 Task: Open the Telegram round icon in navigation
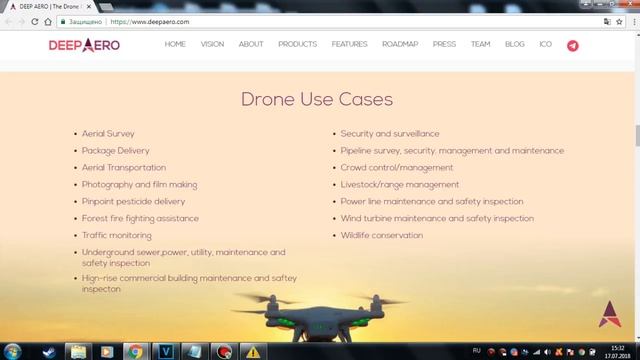click(573, 45)
